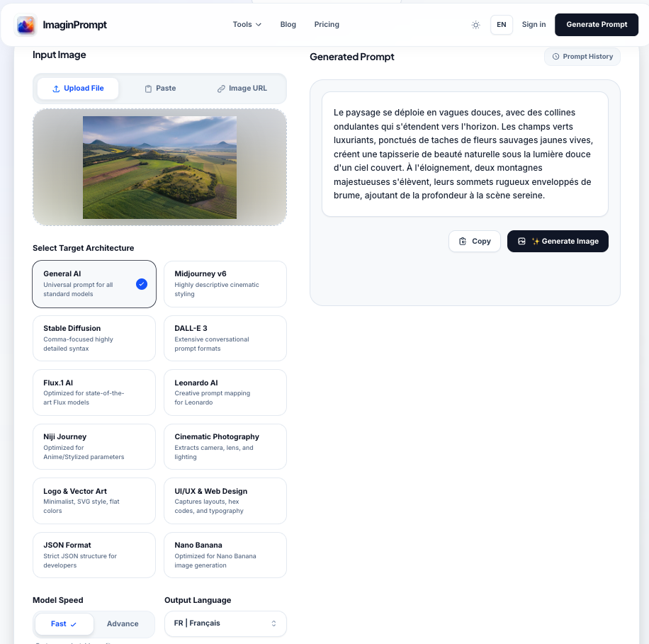The image size is (649, 644).
Task: Select the Niji Journey option
Action: click(94, 446)
